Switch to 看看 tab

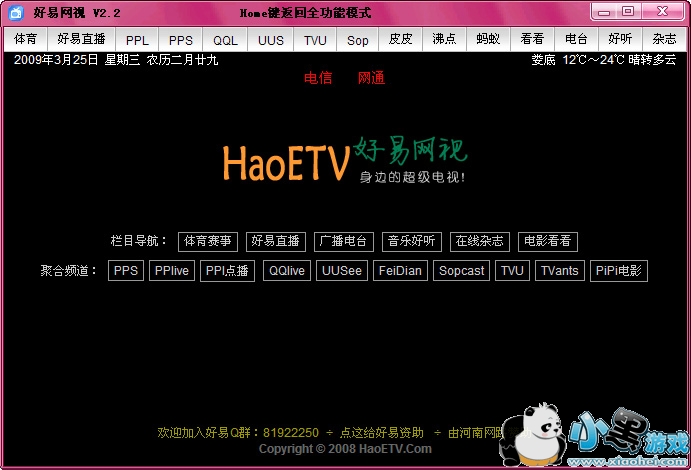(532, 39)
